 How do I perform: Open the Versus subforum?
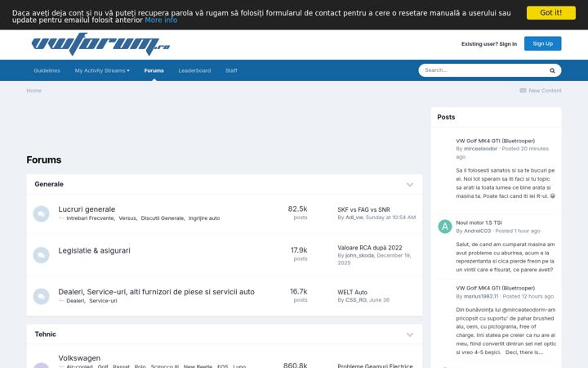127,218
